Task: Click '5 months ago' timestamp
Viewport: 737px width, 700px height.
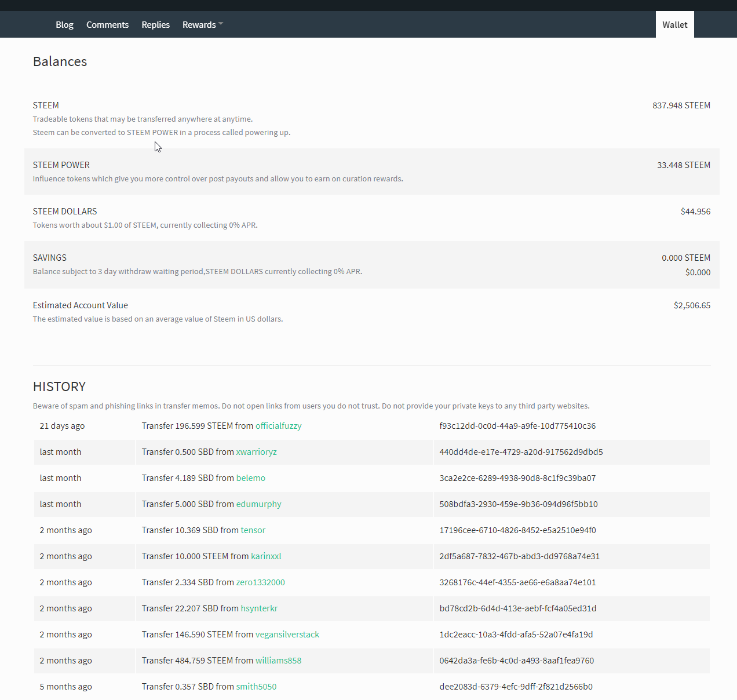Action: click(65, 687)
